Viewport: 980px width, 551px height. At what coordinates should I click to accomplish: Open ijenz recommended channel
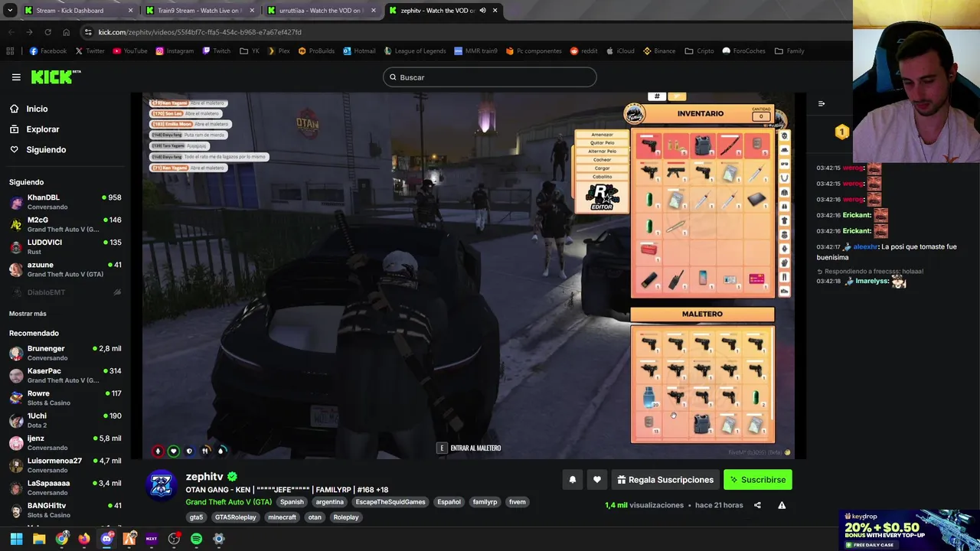tap(65, 442)
